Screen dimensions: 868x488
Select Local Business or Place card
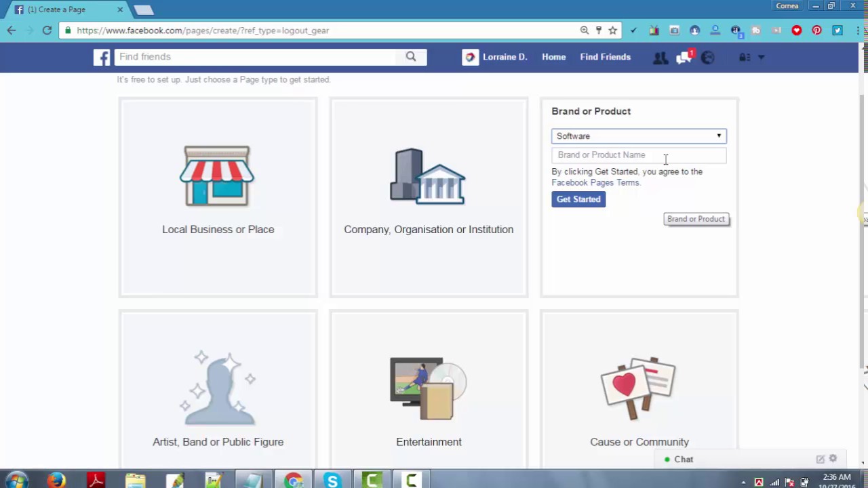point(218,197)
